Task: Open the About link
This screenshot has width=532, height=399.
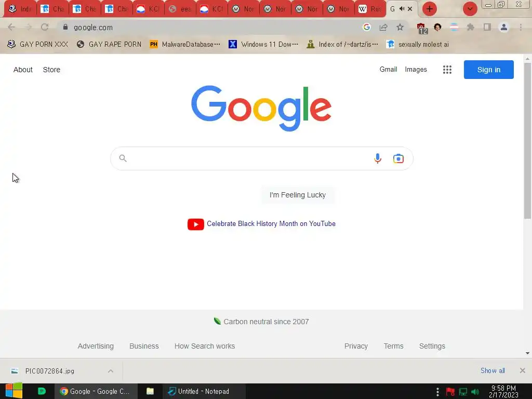Action: point(23,70)
